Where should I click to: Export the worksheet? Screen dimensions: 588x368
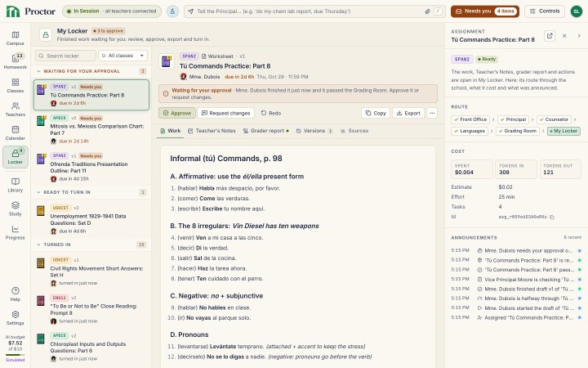click(x=408, y=113)
